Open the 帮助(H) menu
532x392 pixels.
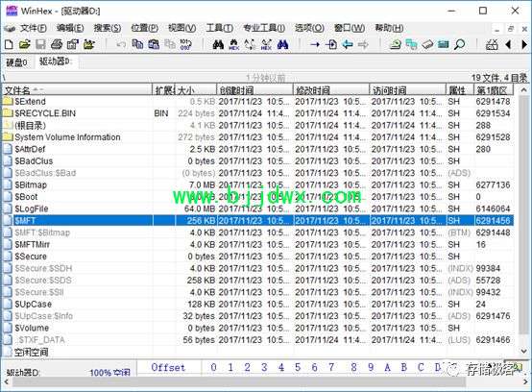click(389, 28)
